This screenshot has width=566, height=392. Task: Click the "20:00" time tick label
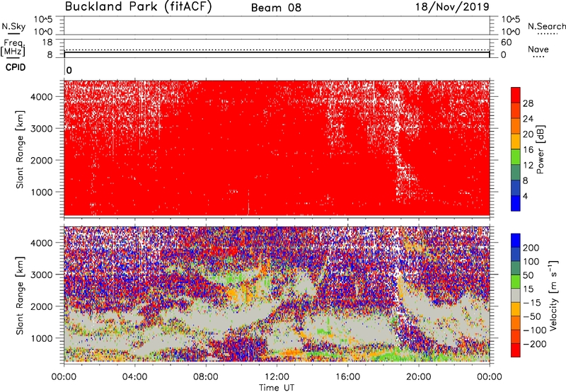[418, 377]
